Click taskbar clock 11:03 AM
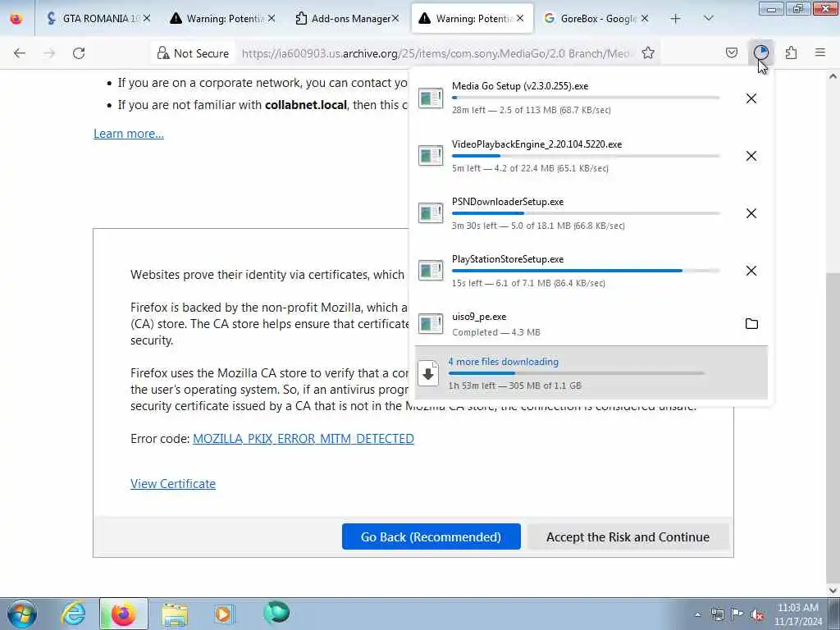Screen dimensions: 840x630 point(798,614)
